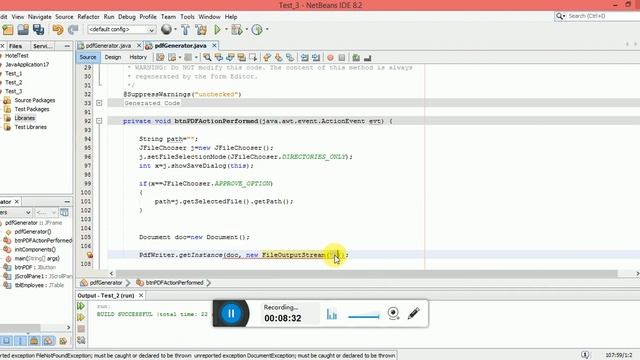Viewport: 640px width, 360px height.
Task: Click the Save All icon
Action: click(x=39, y=29)
